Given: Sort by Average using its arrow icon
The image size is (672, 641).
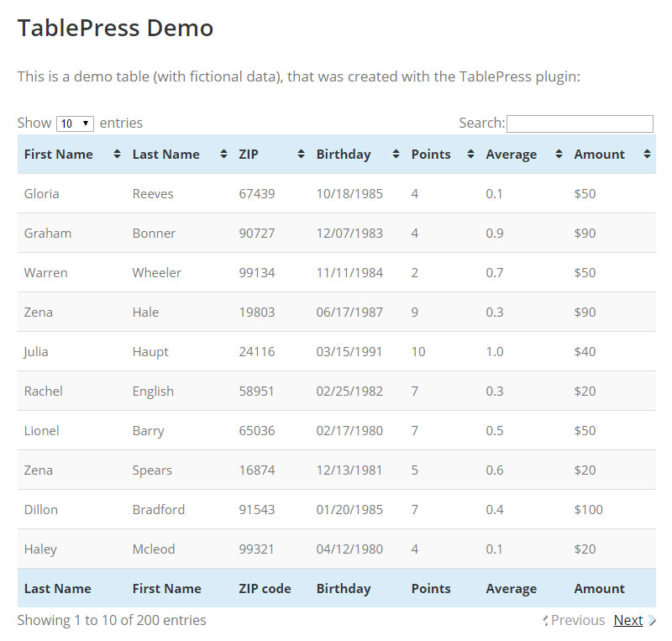Looking at the screenshot, I should click(559, 155).
